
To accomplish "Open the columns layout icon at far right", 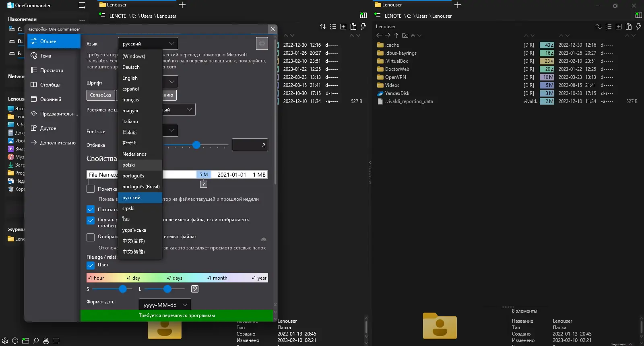I will coord(639,15).
